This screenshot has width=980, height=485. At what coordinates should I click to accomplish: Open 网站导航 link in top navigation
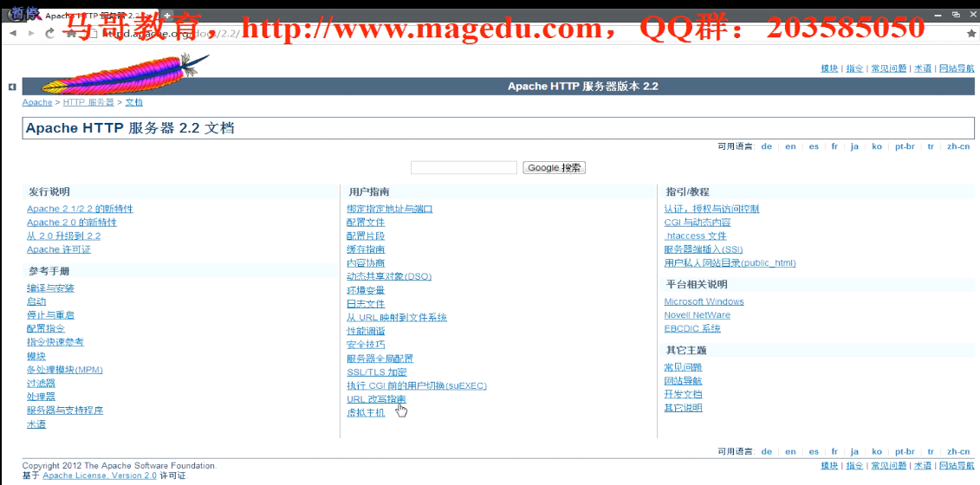pyautogui.click(x=957, y=68)
